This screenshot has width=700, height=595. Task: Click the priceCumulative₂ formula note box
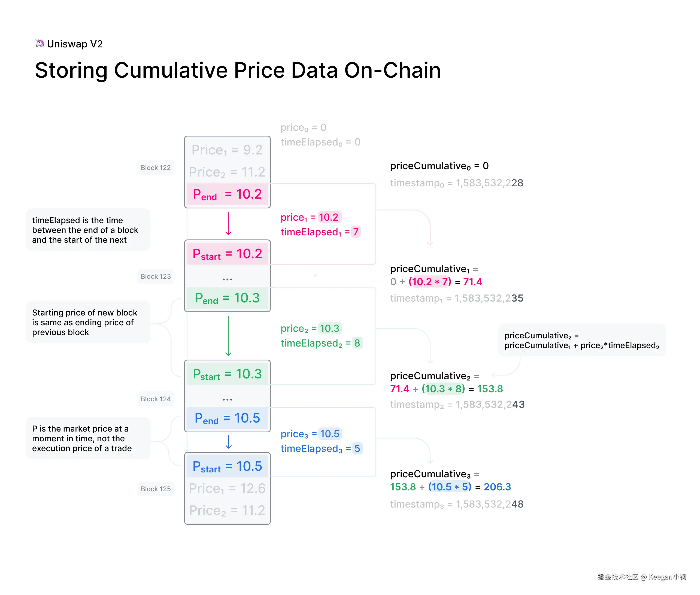tap(581, 340)
